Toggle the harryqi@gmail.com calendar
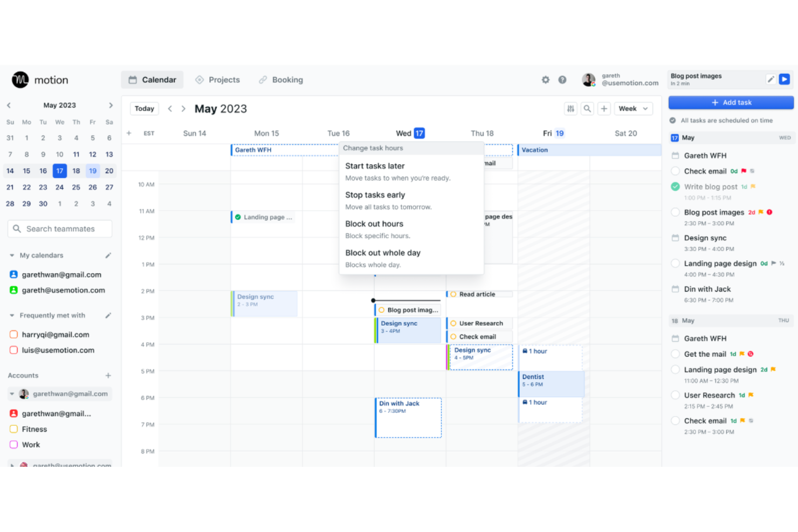 click(13, 334)
